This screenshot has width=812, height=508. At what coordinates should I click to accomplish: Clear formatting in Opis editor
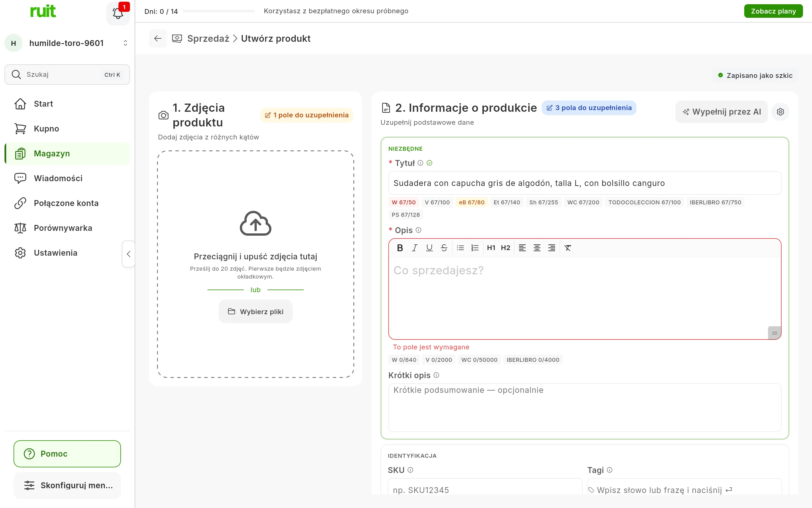pos(568,248)
